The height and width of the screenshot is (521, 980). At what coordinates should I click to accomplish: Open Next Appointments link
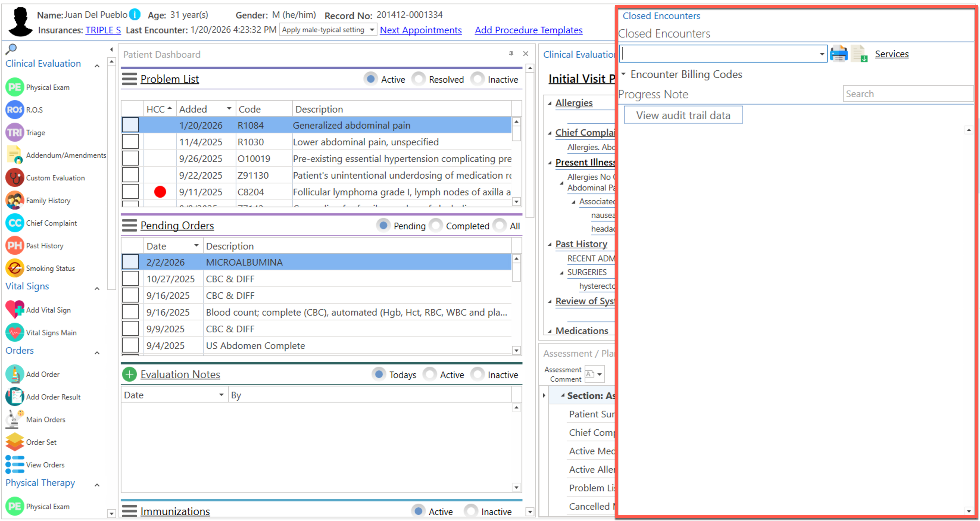[420, 30]
